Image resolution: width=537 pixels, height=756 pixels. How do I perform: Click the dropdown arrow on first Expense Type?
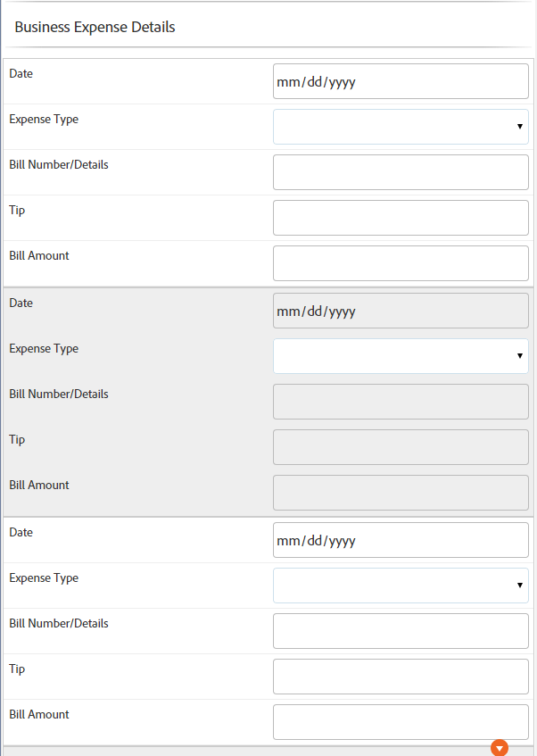520,126
